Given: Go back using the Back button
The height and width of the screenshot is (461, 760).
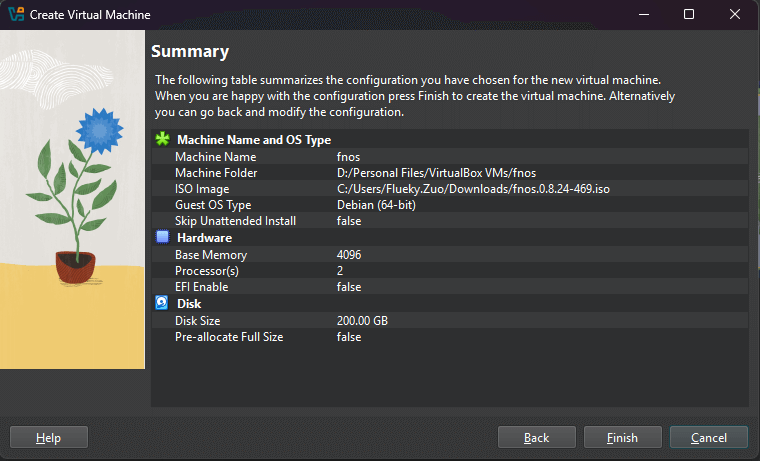Looking at the screenshot, I should pos(536,437).
